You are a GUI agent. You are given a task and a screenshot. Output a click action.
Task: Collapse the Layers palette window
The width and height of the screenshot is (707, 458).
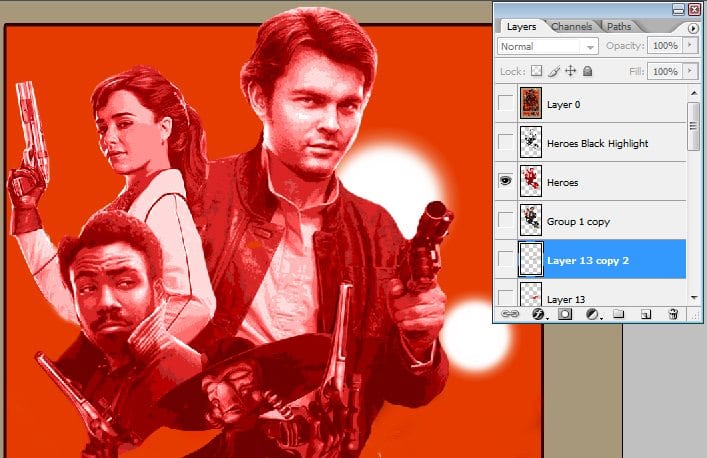pyautogui.click(x=679, y=9)
